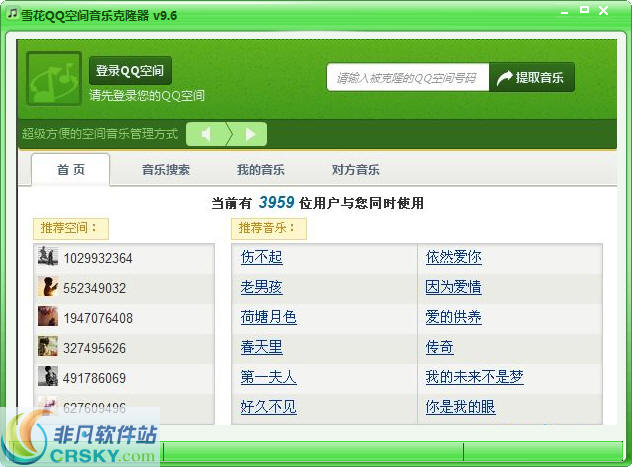
Task: Open the song link 传奇
Action: (x=439, y=347)
